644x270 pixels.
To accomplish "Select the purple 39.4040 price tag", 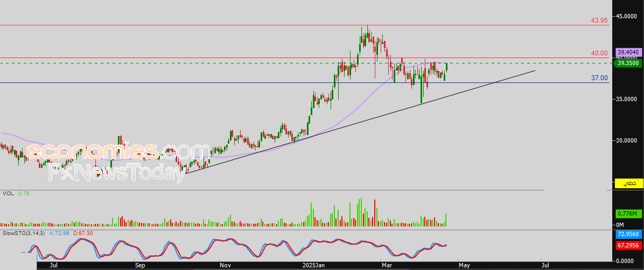I will (x=628, y=53).
